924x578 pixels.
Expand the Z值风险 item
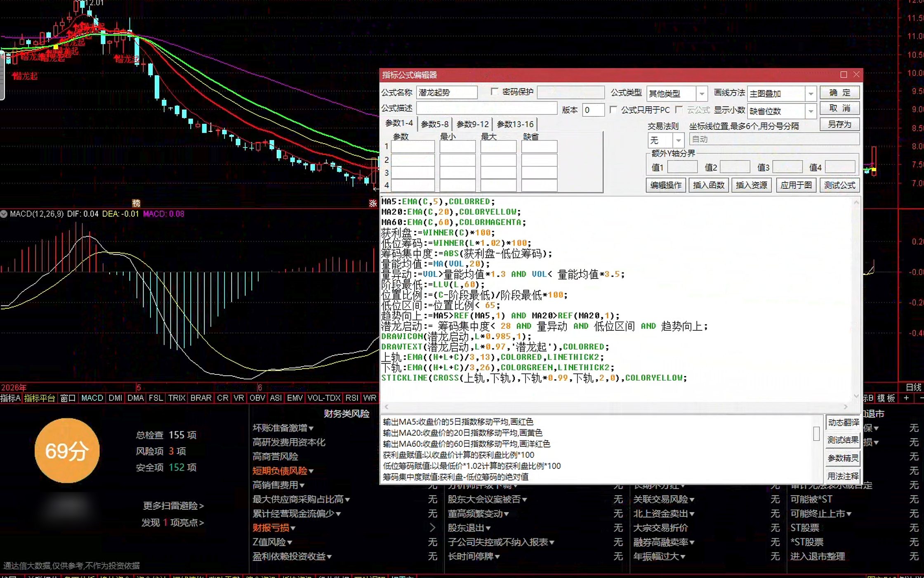tap(272, 542)
